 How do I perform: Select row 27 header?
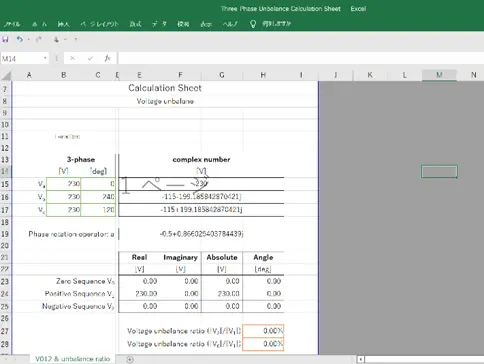(5, 331)
